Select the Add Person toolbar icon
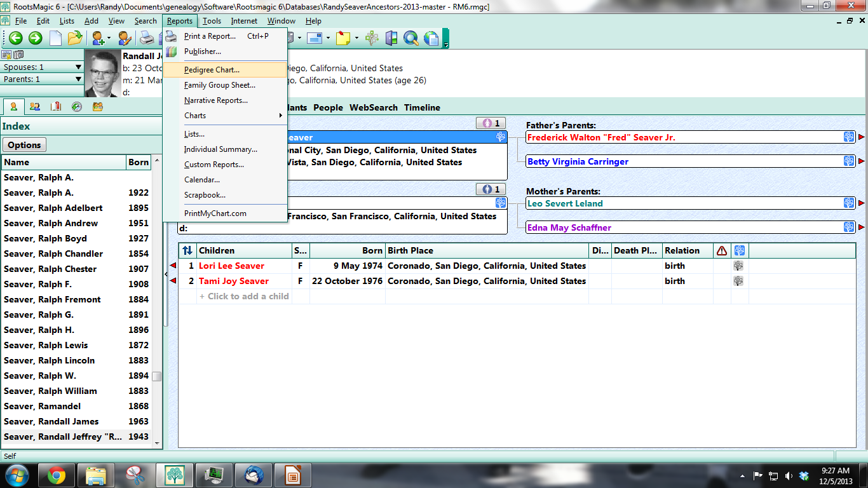This screenshot has width=868, height=488. [98, 39]
